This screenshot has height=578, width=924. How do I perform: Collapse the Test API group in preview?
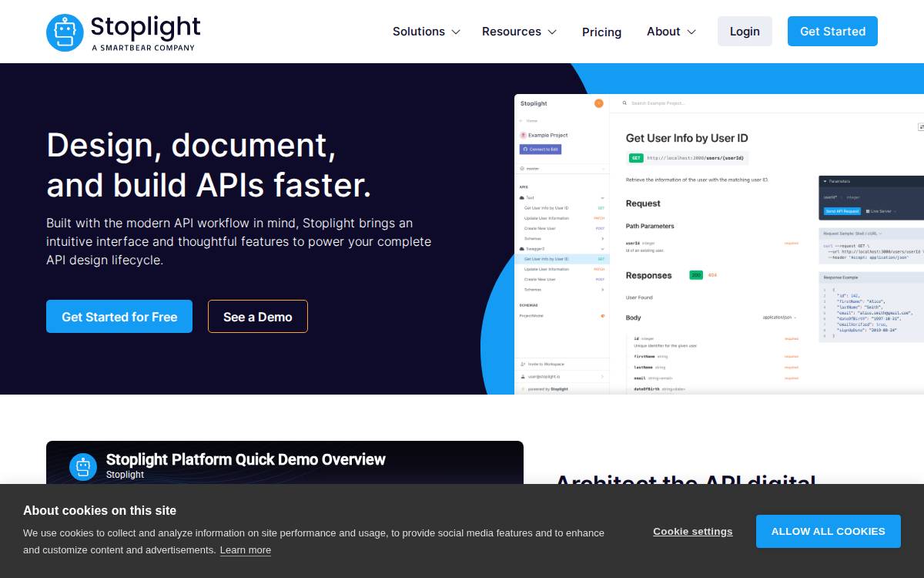[602, 198]
